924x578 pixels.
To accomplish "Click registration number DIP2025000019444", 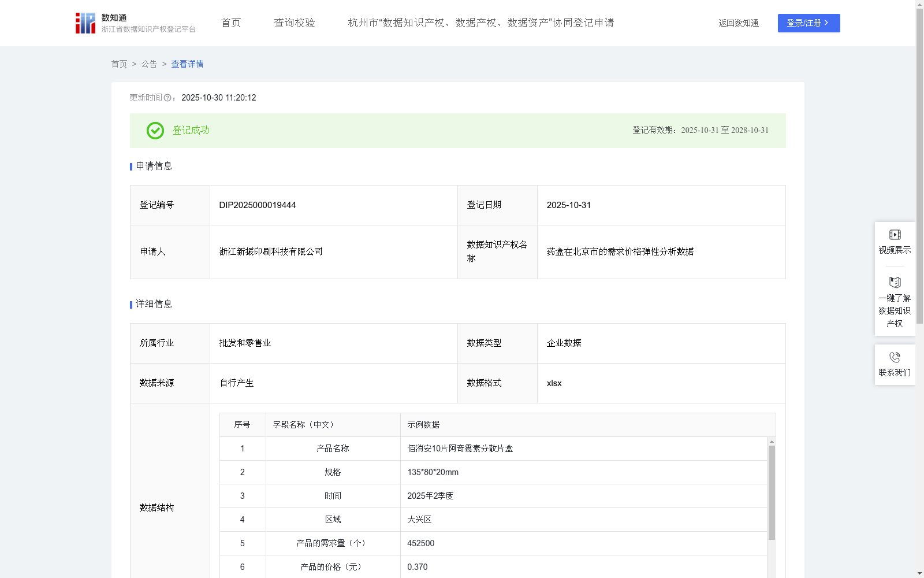I will pos(258,205).
